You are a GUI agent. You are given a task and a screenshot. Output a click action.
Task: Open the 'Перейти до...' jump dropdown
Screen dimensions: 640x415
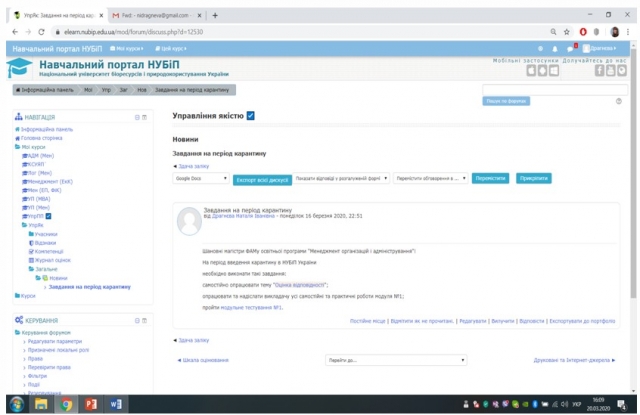(396, 360)
